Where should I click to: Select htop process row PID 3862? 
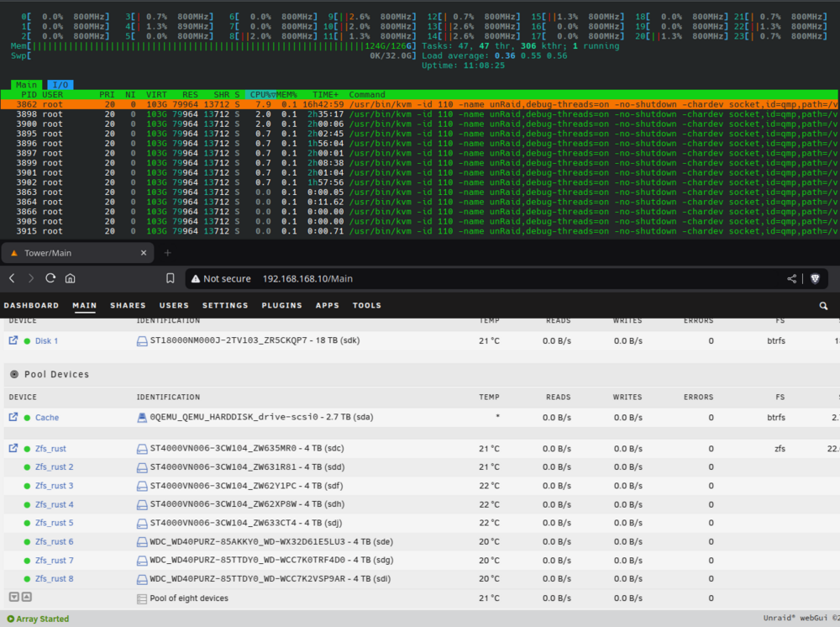pos(420,104)
